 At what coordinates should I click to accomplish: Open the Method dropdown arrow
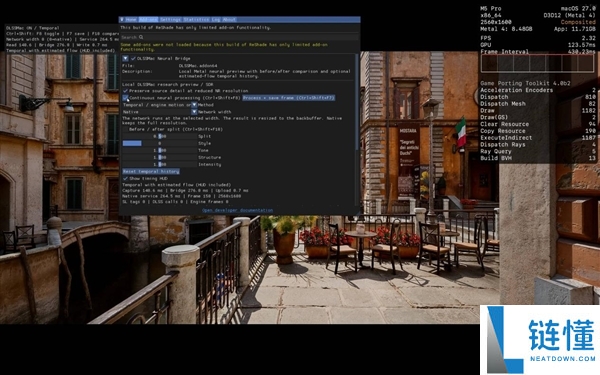194,105
